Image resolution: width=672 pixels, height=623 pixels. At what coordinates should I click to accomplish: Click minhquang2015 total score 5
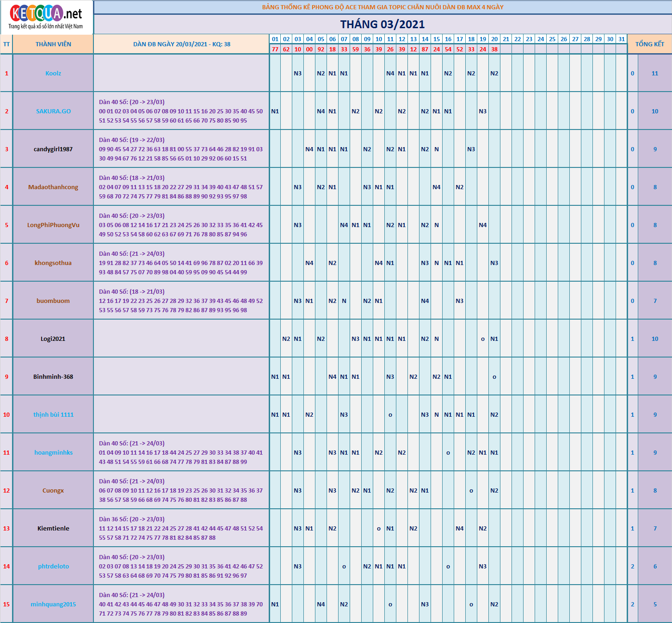[x=655, y=604]
